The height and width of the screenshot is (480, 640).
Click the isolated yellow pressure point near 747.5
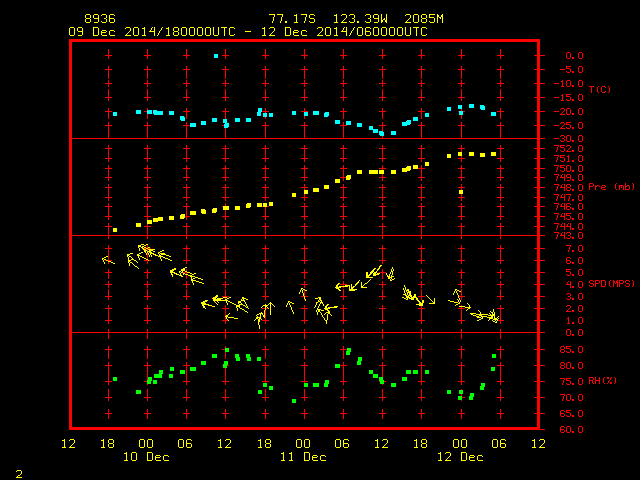point(461,192)
